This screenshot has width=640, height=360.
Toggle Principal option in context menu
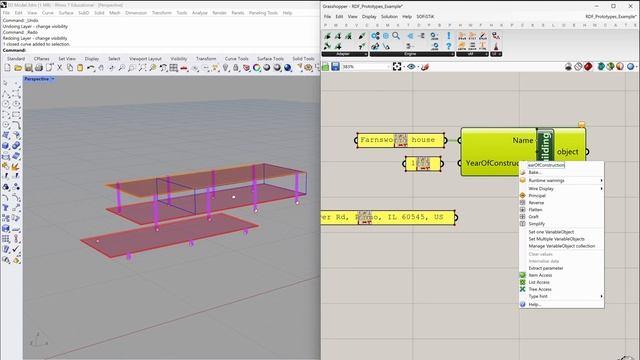(x=562, y=196)
